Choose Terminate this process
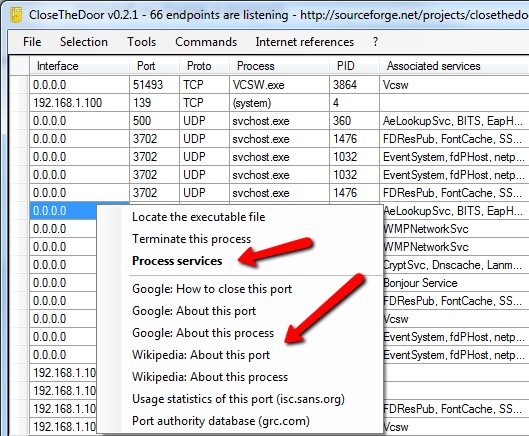 point(191,239)
